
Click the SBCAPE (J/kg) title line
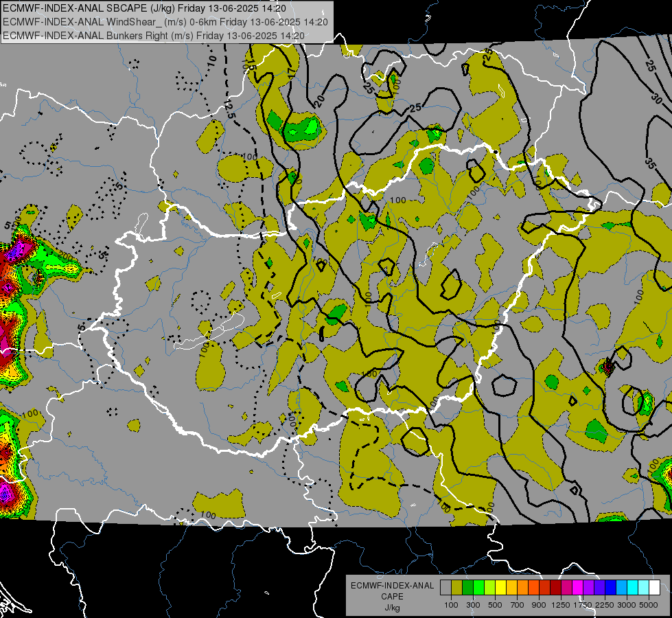(x=144, y=8)
